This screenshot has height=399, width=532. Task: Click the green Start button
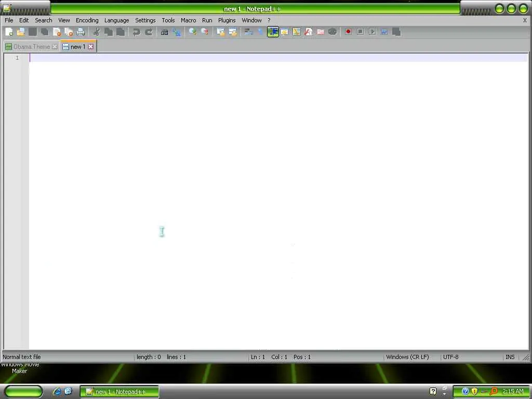point(24,392)
